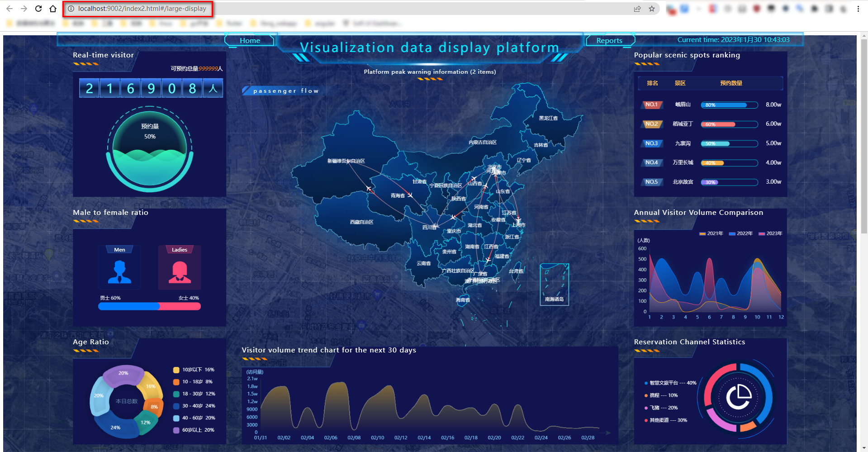Click the 其他渠道 --- 30% channel entry
Screen dimensions: 868x452
(x=666, y=420)
